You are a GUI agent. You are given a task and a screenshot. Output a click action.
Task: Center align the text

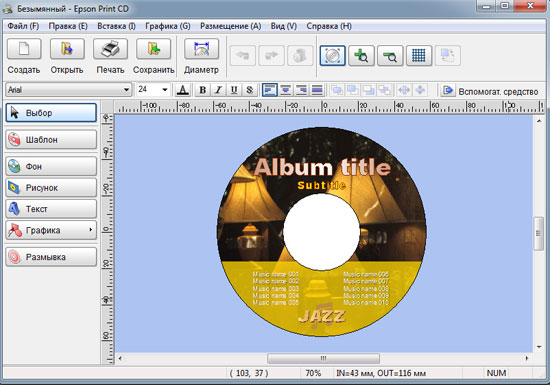coord(286,90)
